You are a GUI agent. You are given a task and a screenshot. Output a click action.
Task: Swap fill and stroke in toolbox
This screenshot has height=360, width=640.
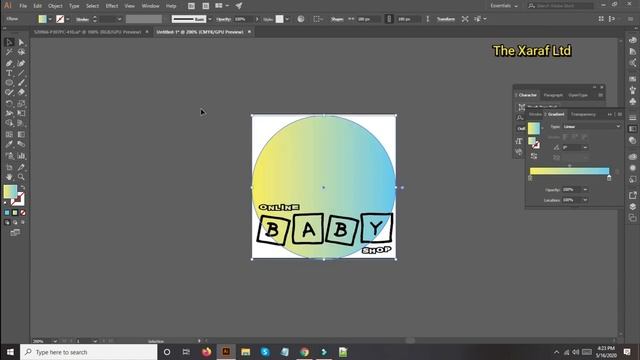(x=23, y=188)
